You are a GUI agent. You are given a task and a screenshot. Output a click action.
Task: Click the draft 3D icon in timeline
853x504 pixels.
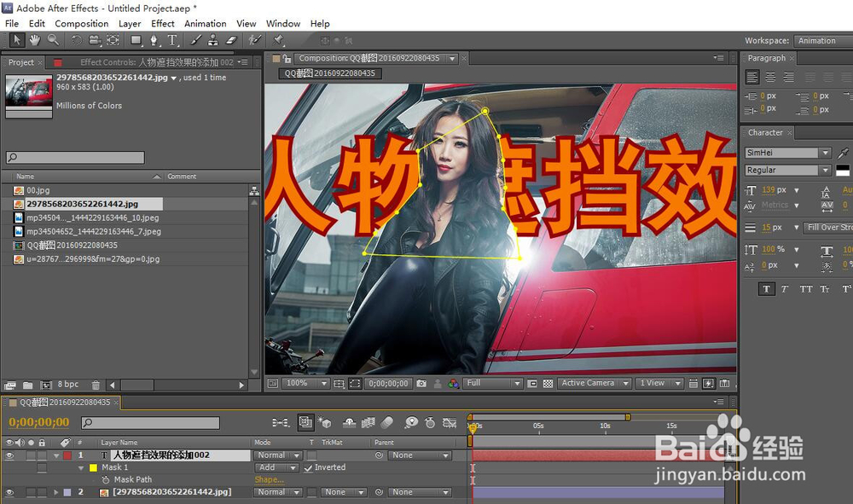tap(325, 422)
